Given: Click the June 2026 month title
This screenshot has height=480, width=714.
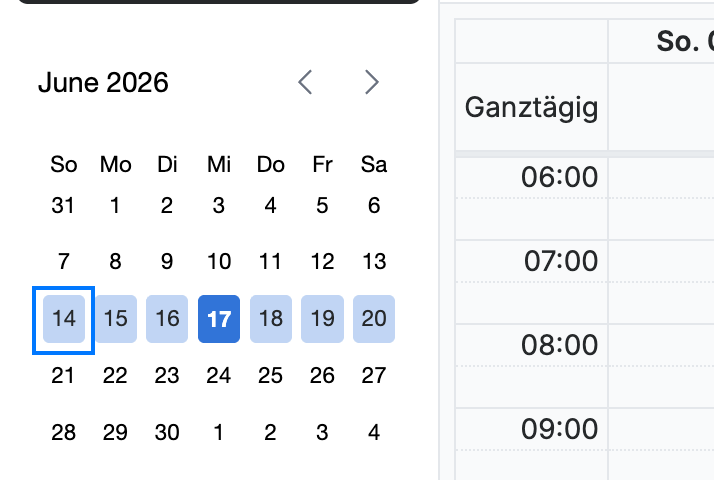Looking at the screenshot, I should (103, 82).
